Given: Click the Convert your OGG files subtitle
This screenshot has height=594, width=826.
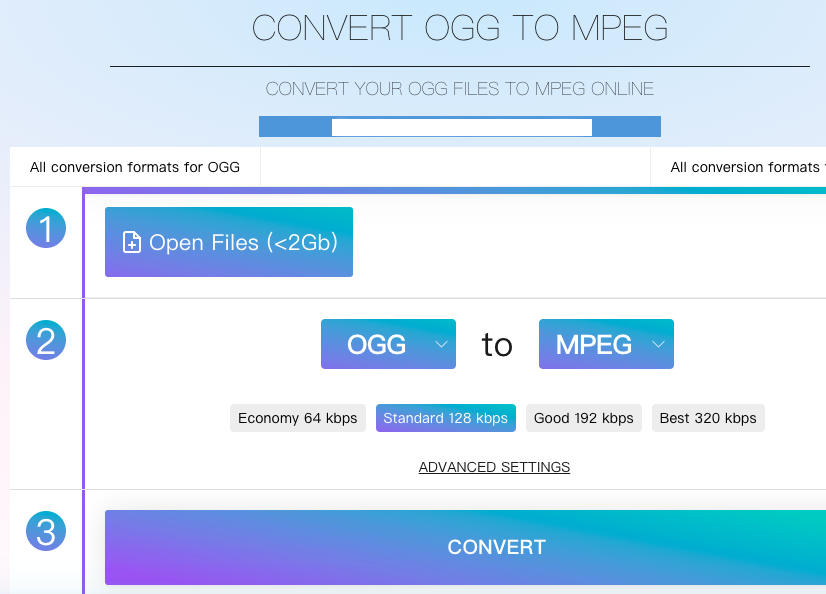Looking at the screenshot, I should tap(460, 89).
